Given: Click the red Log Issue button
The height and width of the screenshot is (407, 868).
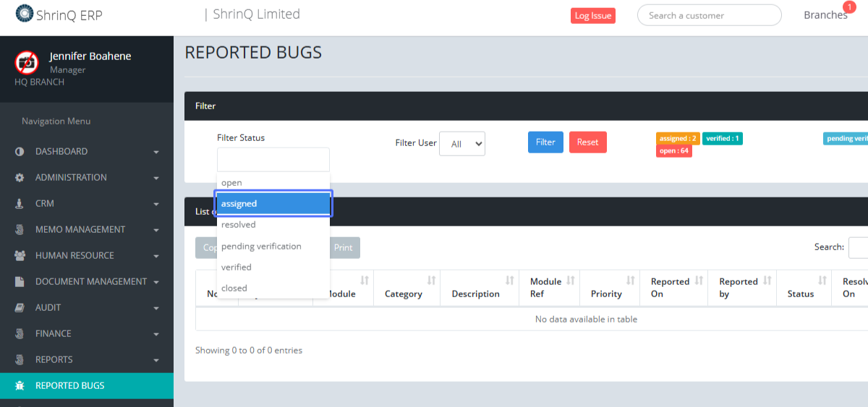Looking at the screenshot, I should (592, 16).
